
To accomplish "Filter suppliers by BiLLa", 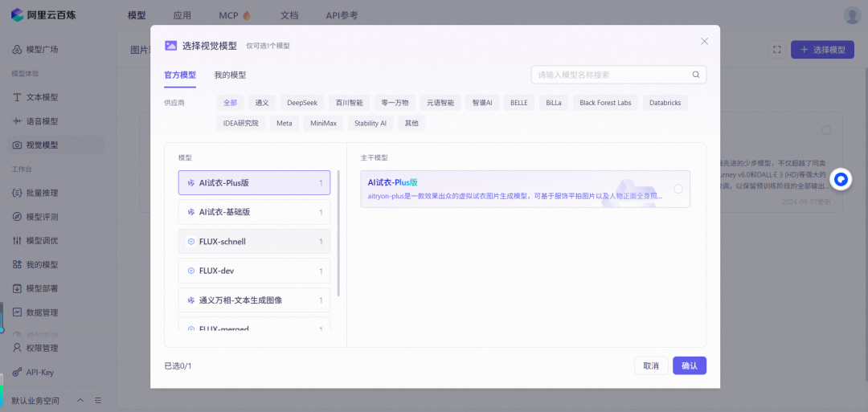I will (554, 103).
